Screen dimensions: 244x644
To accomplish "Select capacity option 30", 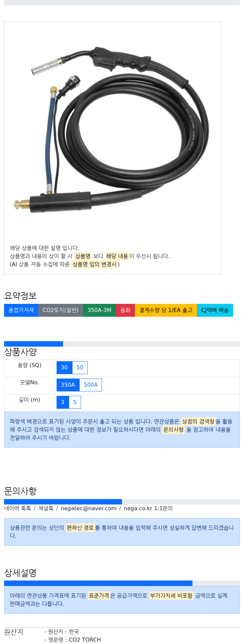I will click(64, 368).
